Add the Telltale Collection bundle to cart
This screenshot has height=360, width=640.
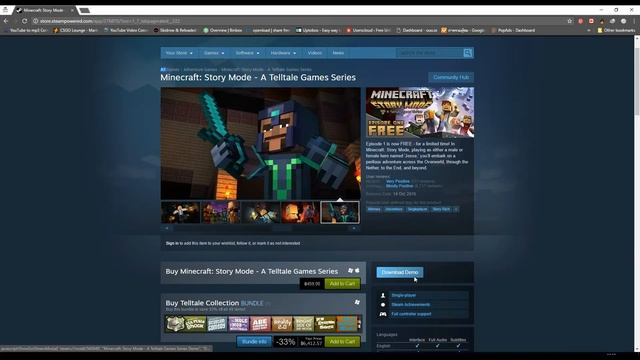(x=342, y=342)
